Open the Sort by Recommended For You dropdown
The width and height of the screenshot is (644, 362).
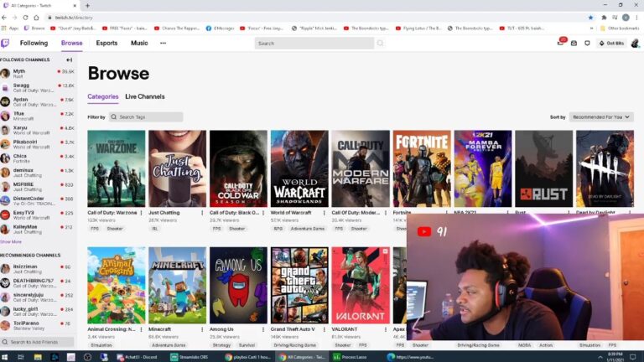(601, 117)
